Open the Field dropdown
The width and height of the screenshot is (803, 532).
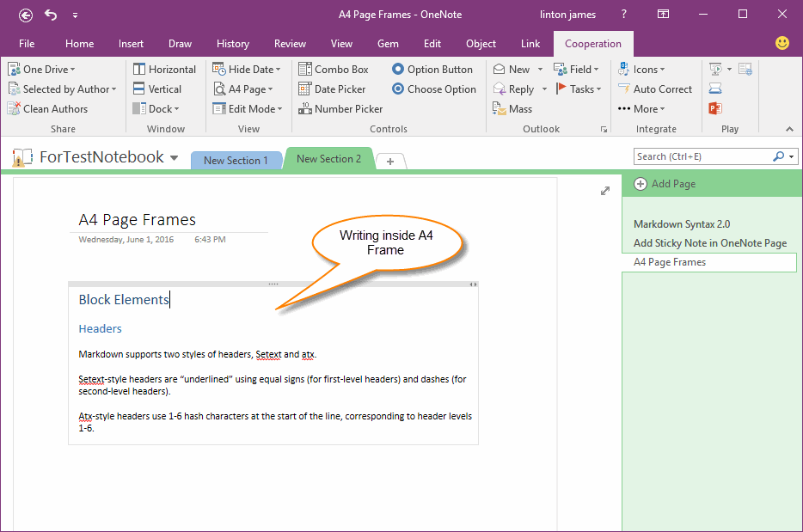pyautogui.click(x=576, y=69)
